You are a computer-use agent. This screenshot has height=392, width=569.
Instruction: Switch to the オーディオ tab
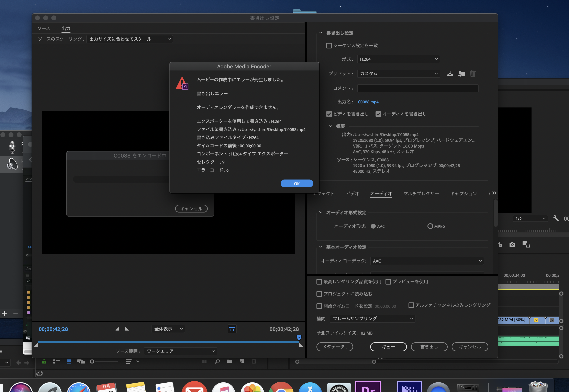(x=381, y=194)
